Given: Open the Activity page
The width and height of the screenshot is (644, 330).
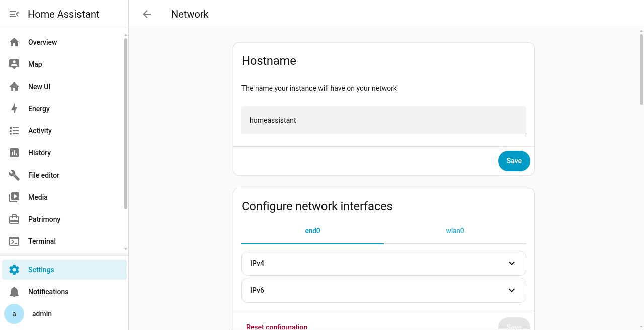Looking at the screenshot, I should click(x=64, y=131).
